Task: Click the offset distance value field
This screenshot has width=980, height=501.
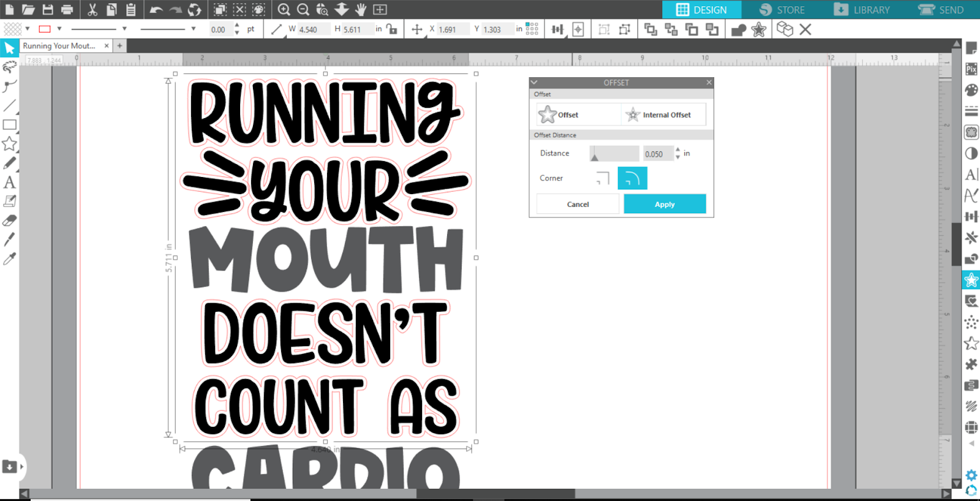Action: [x=658, y=154]
